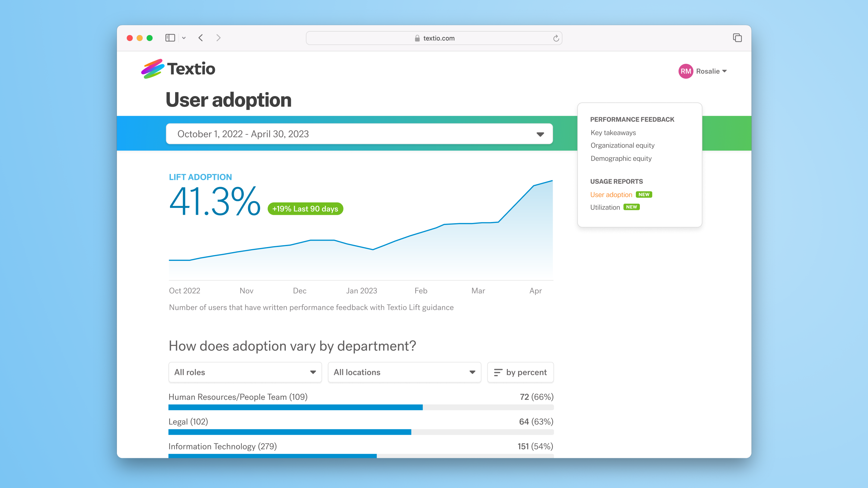868x488 pixels.
Task: Close the window with red button
Action: 130,38
